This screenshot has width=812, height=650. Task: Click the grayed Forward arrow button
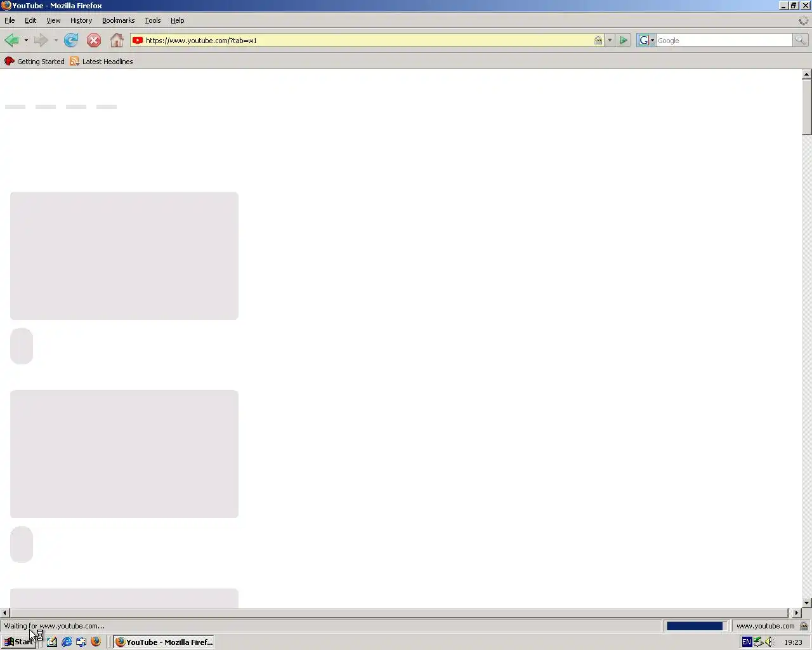tap(41, 41)
